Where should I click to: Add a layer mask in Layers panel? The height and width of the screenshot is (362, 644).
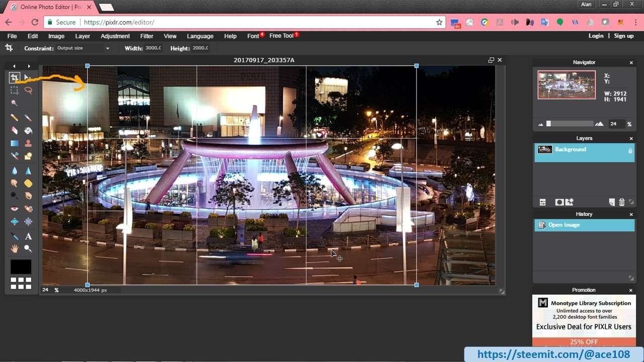pyautogui.click(x=559, y=202)
